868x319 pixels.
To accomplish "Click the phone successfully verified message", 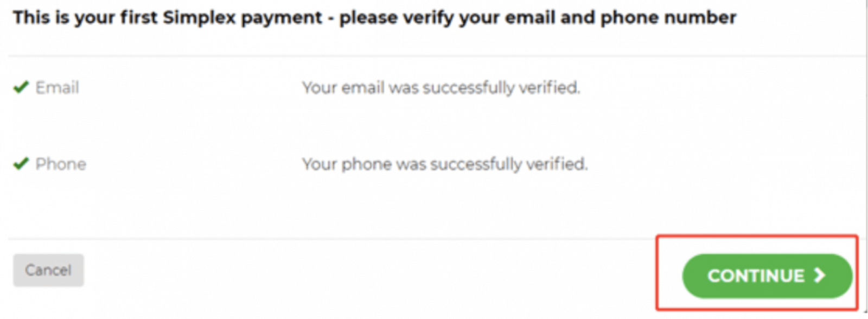I will pyautogui.click(x=444, y=164).
